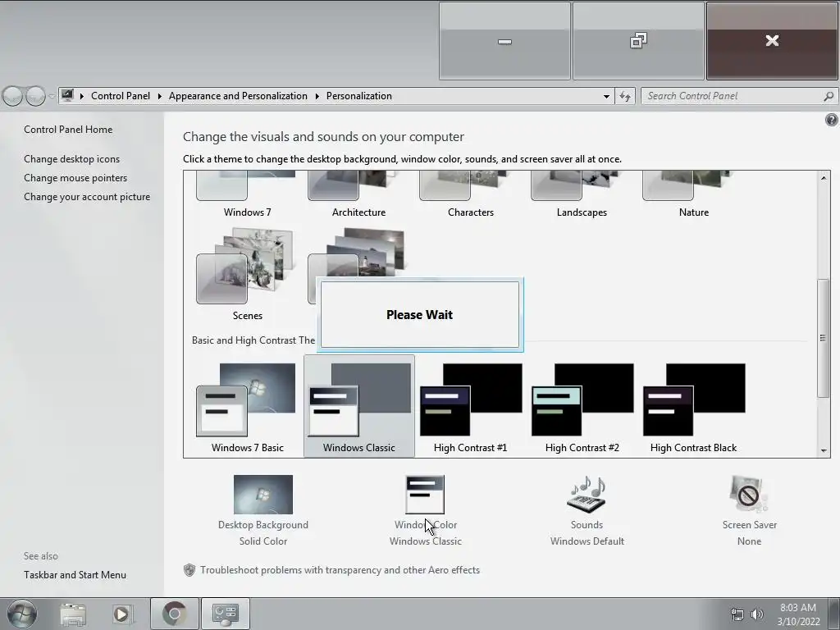This screenshot has width=840, height=630.
Task: Select the Landscapes theme
Action: pyautogui.click(x=582, y=194)
